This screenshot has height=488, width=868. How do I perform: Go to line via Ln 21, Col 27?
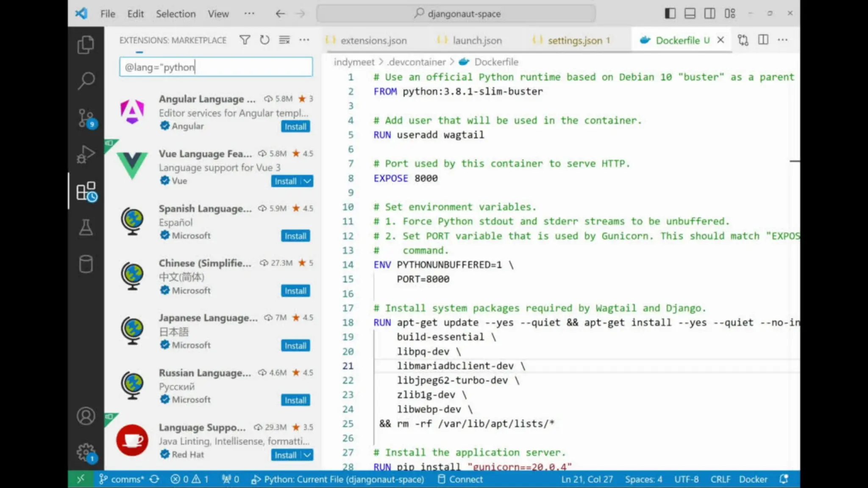coord(587,479)
